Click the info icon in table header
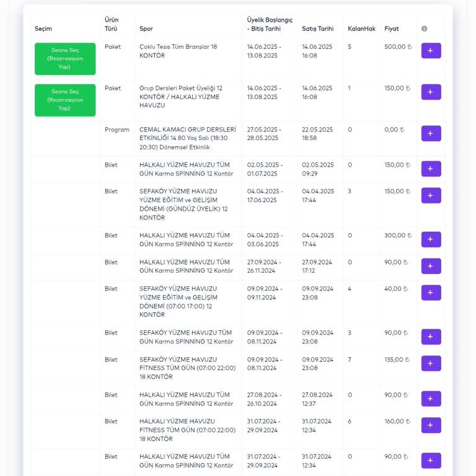Image resolution: width=476 pixels, height=476 pixels. (425, 29)
